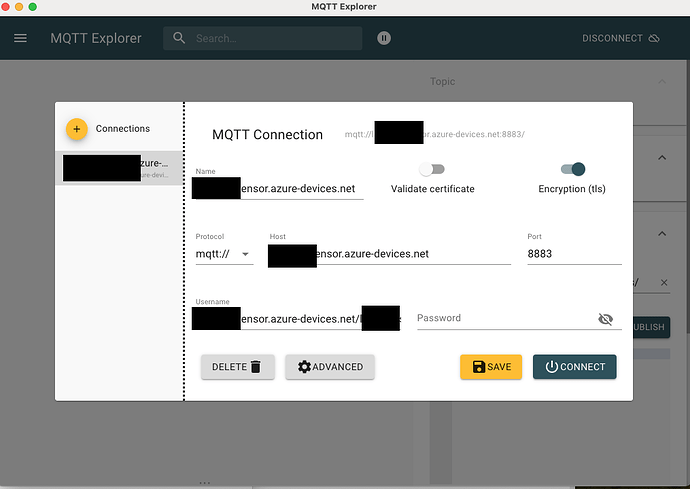
Task: Collapse the Topic panel chevron
Action: 662,82
